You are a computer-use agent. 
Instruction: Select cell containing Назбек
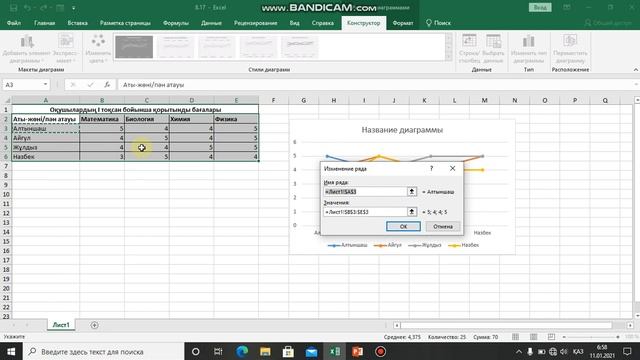point(46,156)
